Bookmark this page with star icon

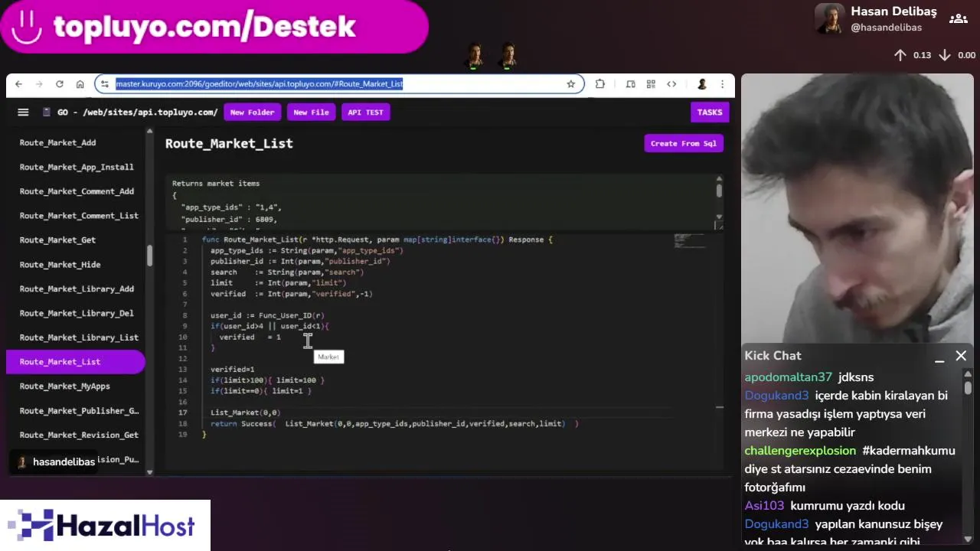click(570, 84)
